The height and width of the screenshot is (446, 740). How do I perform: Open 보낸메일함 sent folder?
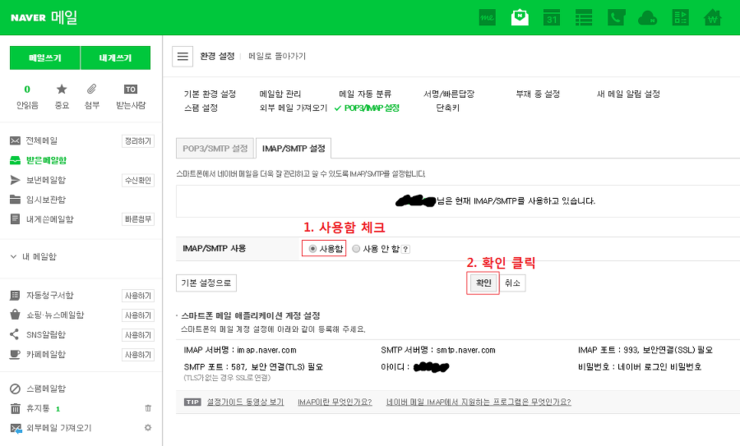[x=46, y=180]
